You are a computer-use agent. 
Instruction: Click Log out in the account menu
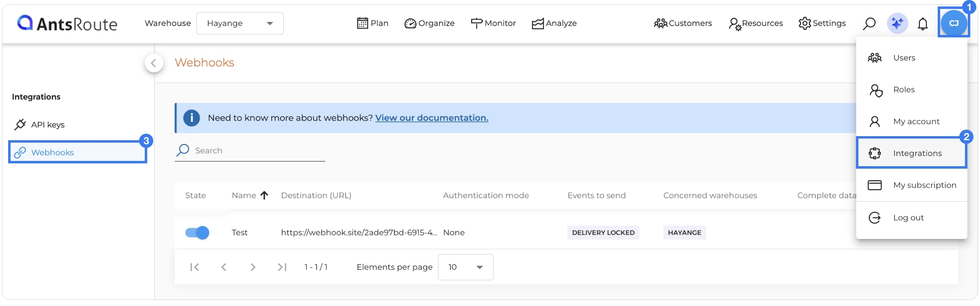point(912,218)
